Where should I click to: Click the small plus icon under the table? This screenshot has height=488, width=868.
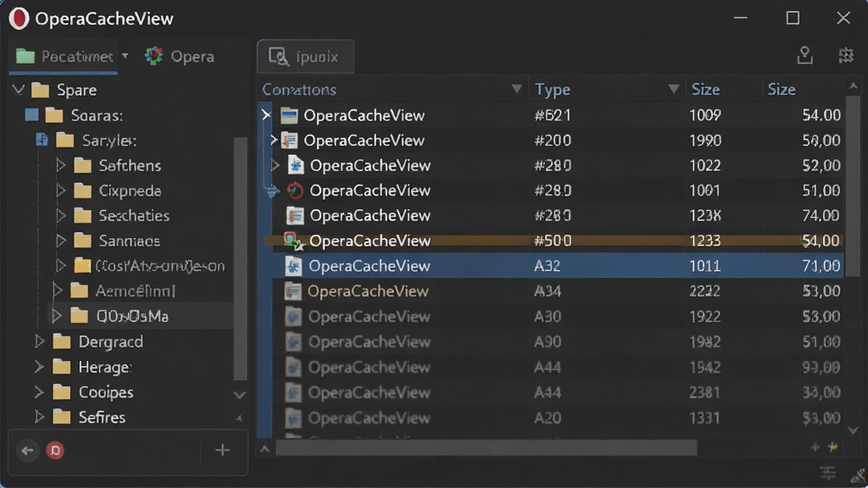(x=815, y=447)
